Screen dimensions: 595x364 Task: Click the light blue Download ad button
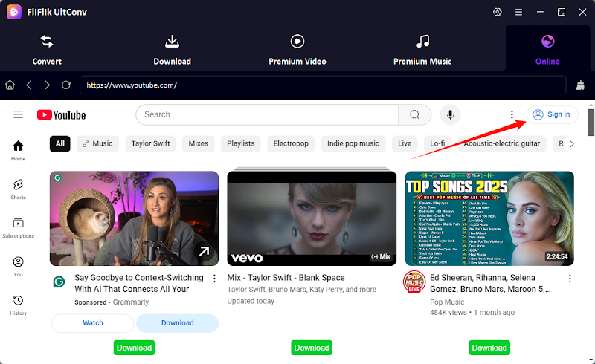coord(177,323)
